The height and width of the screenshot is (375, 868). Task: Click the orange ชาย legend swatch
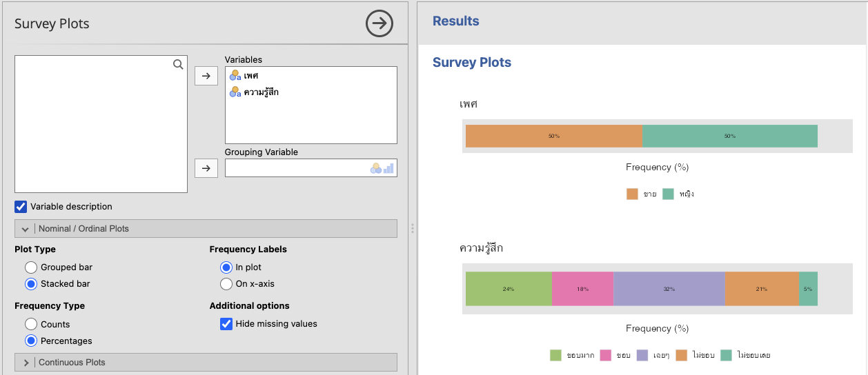[632, 194]
